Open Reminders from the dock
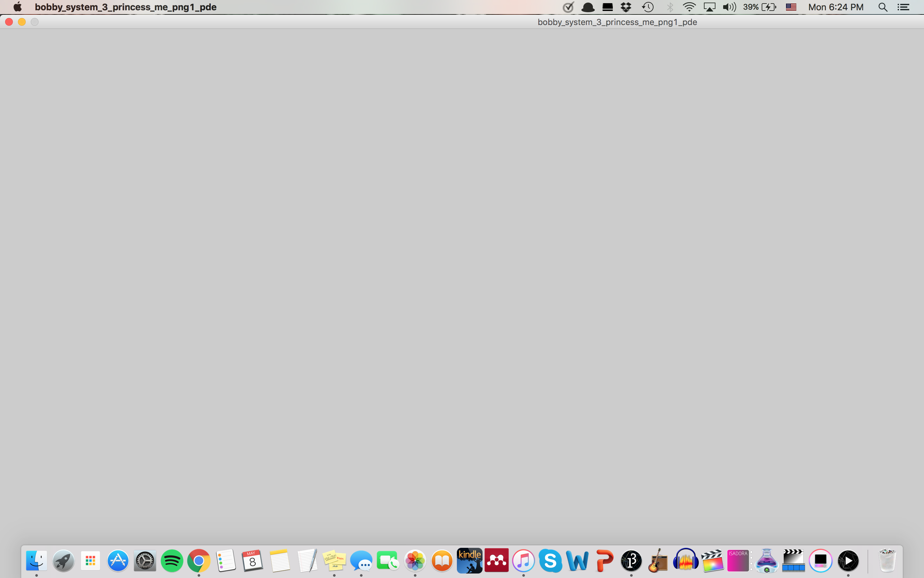 [x=226, y=561]
